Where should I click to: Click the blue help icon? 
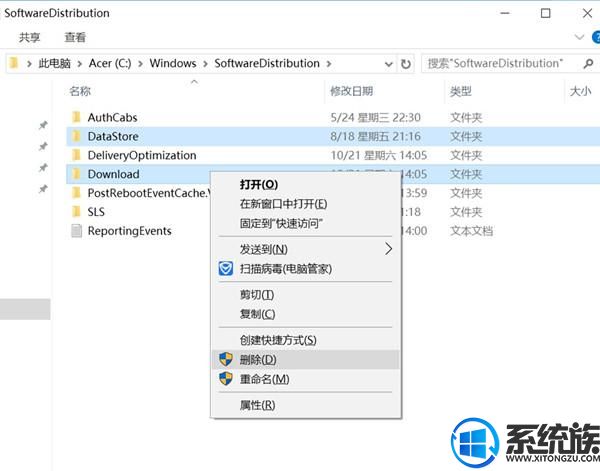click(596, 37)
